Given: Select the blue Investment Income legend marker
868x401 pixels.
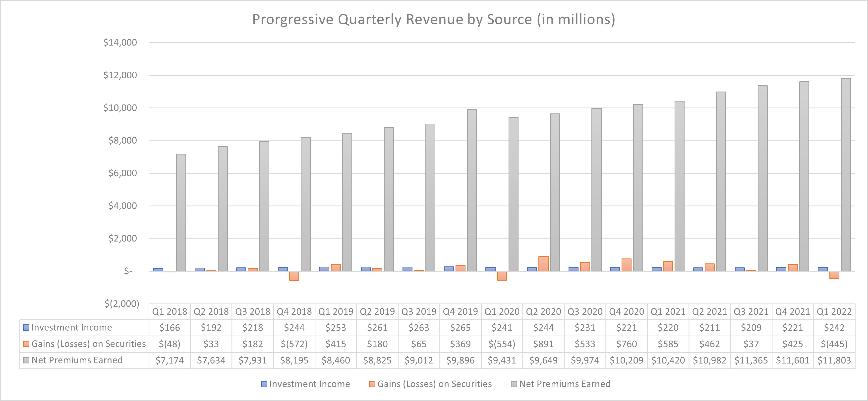Looking at the screenshot, I should [x=264, y=384].
